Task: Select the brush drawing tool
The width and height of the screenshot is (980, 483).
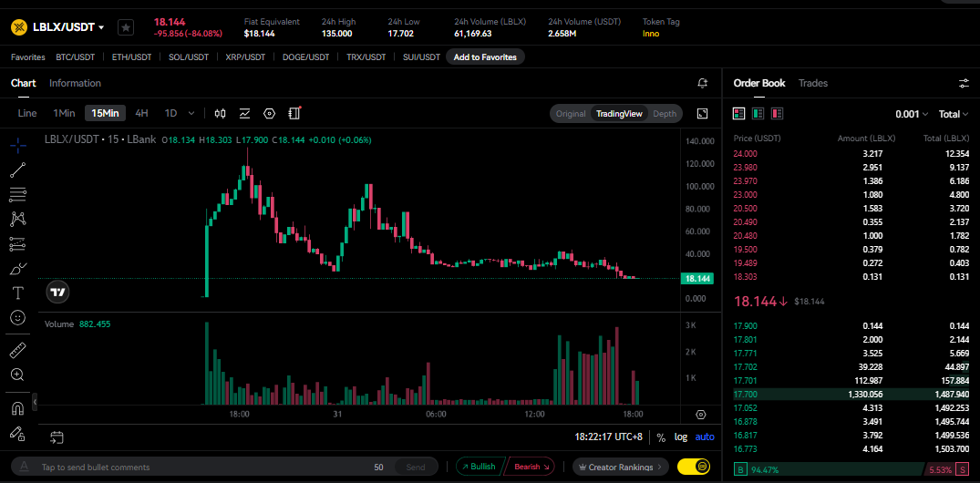Action: 18,269
